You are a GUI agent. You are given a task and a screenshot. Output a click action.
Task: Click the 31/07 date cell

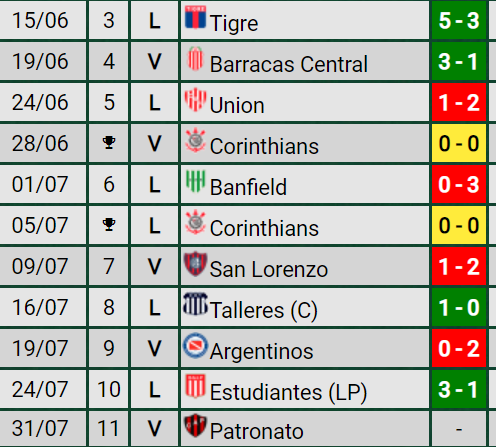pos(40,429)
